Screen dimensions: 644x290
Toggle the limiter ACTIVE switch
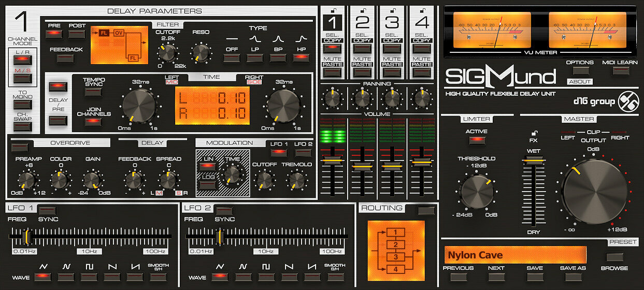[476, 141]
